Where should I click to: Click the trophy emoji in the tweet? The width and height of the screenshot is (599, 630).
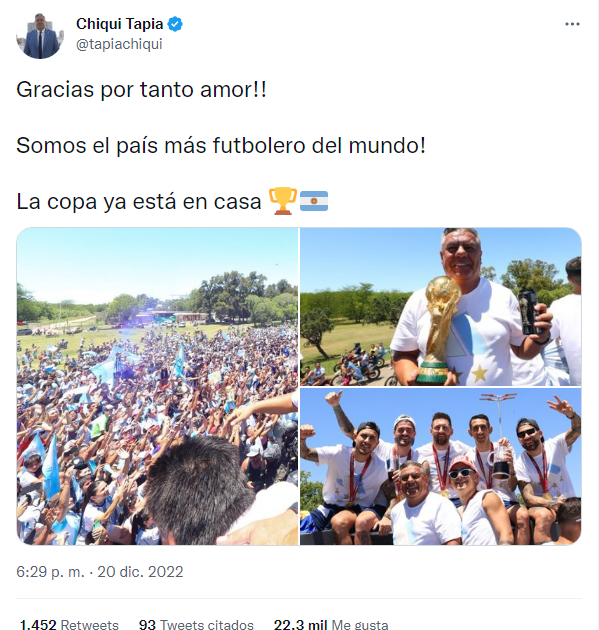283,201
